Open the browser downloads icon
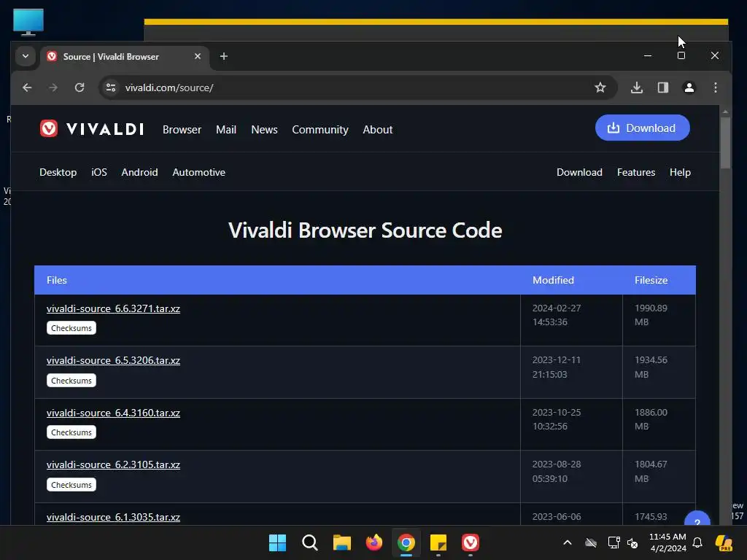The height and width of the screenshot is (560, 747). (x=637, y=87)
